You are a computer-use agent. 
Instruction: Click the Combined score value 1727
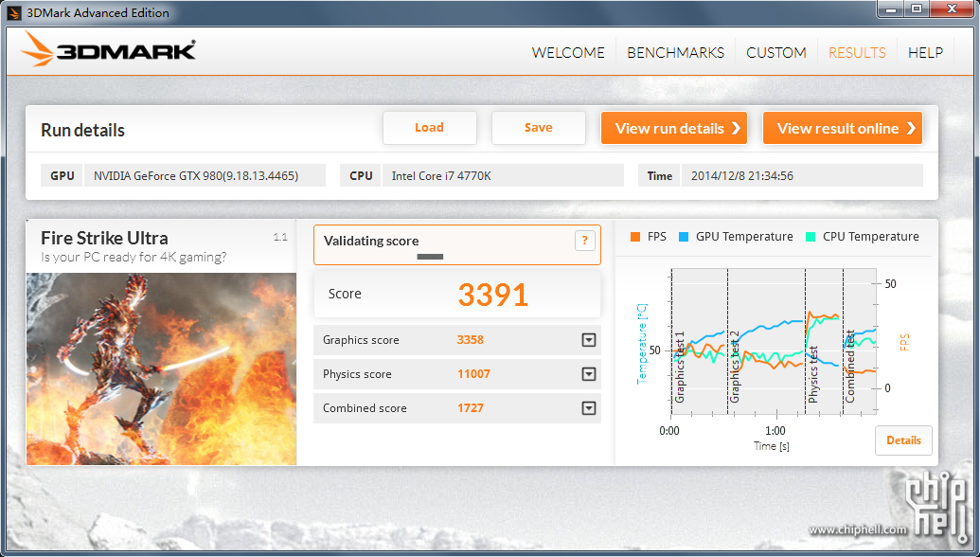tap(470, 408)
